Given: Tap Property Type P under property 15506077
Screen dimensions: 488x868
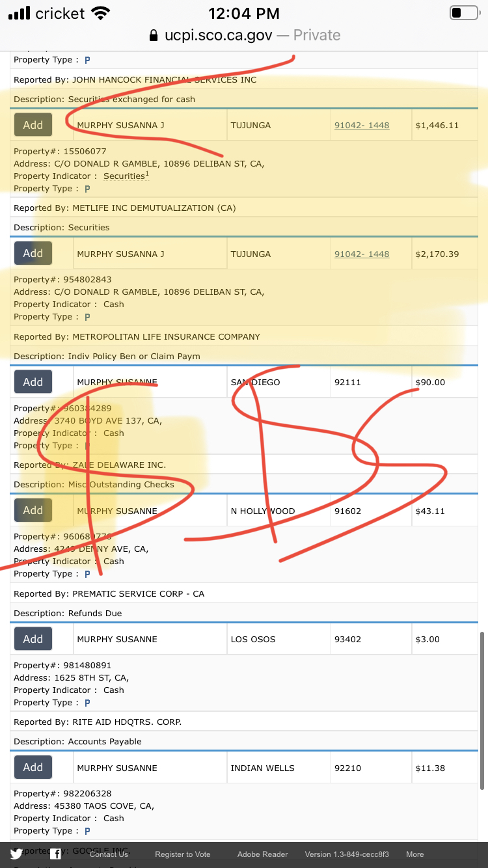Looking at the screenshot, I should coord(87,189).
